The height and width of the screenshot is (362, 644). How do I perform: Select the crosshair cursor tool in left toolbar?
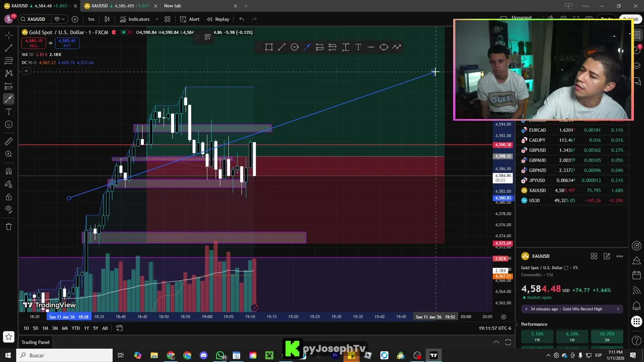[x=9, y=35]
